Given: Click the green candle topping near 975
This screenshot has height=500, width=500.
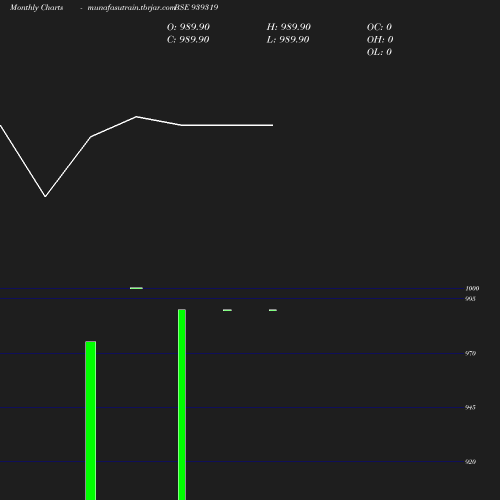Looking at the screenshot, I should [x=91, y=421].
